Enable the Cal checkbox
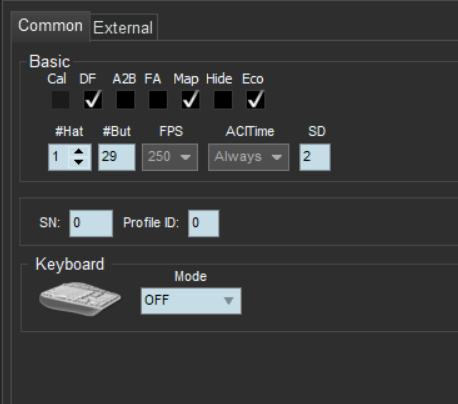458x404 pixels. 60,100
